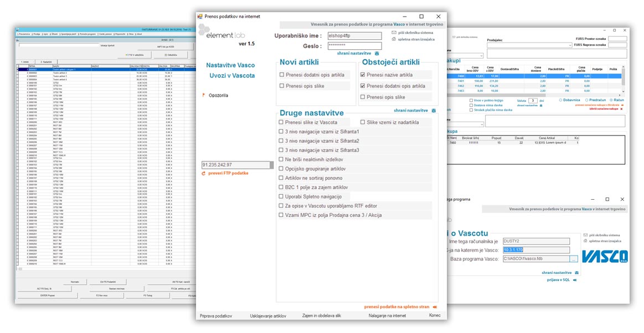Click the browse '...' button for Baza programa Vasco
The width and height of the screenshot is (644, 333).
574,259
